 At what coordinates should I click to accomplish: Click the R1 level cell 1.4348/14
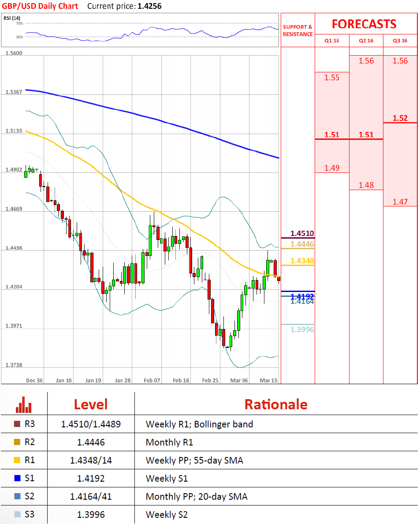click(x=91, y=460)
